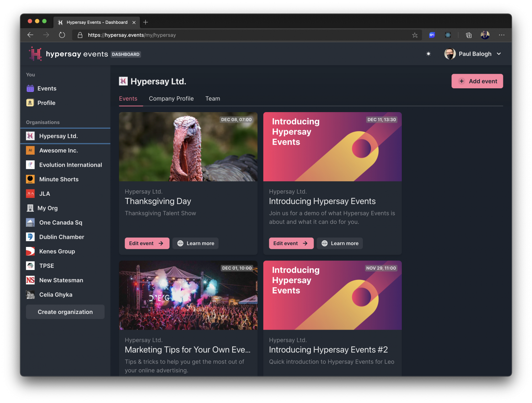Bookmark page with the star icon

click(415, 35)
